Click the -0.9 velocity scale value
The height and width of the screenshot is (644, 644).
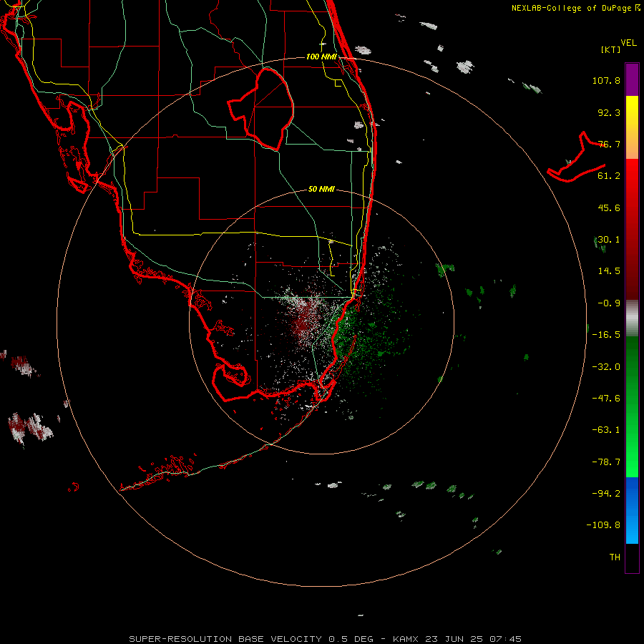(609, 303)
